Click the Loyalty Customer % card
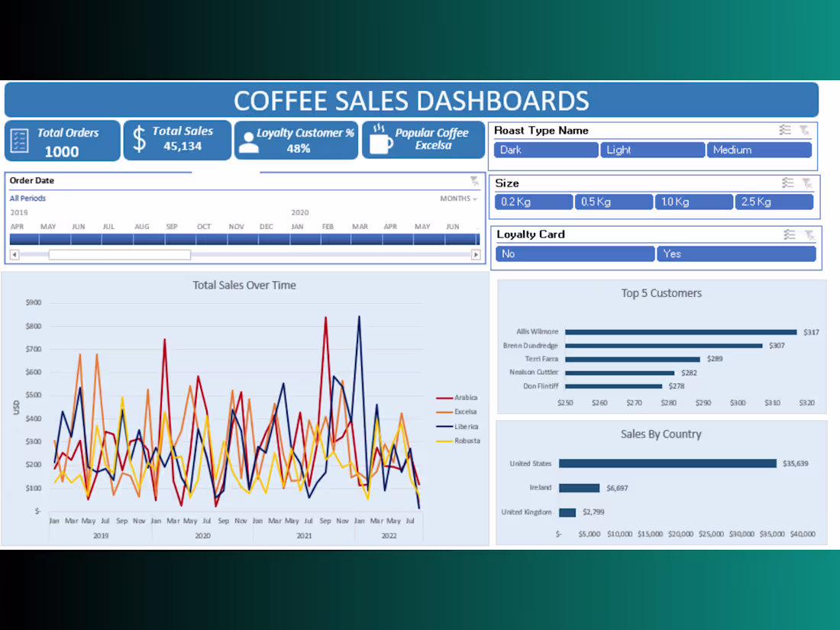Viewport: 840px width, 630px height. coord(296,141)
